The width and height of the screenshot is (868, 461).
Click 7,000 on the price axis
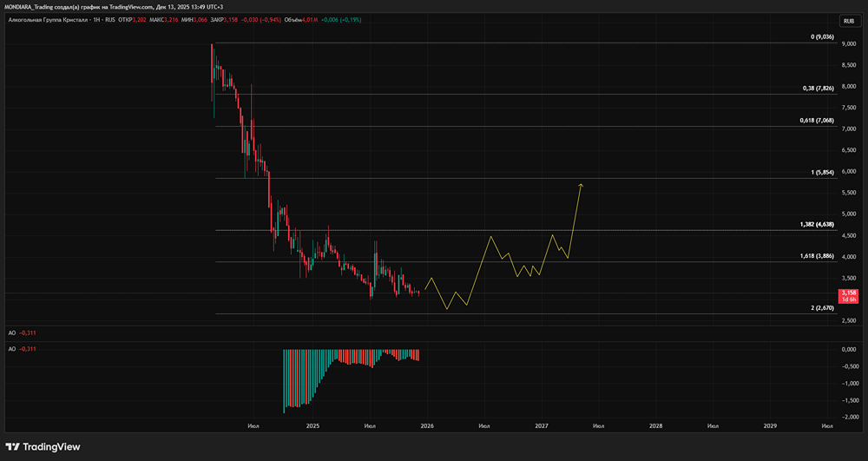coord(849,129)
